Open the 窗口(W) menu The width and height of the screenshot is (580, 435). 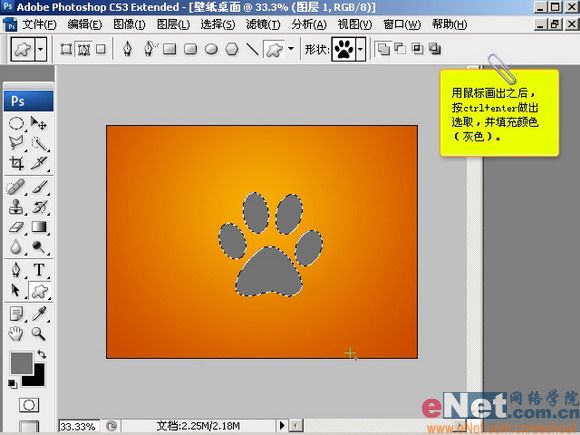click(x=402, y=25)
